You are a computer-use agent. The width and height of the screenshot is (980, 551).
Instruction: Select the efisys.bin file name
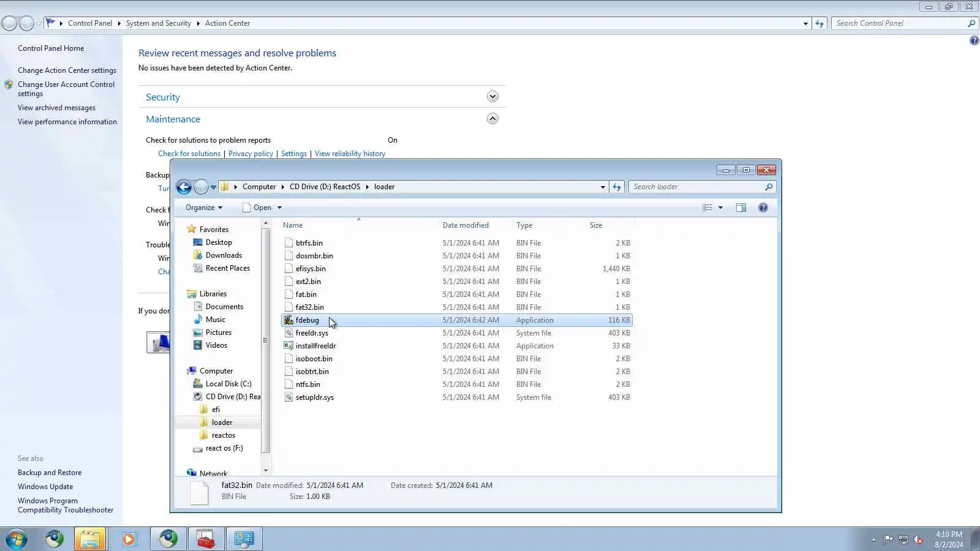click(x=311, y=269)
